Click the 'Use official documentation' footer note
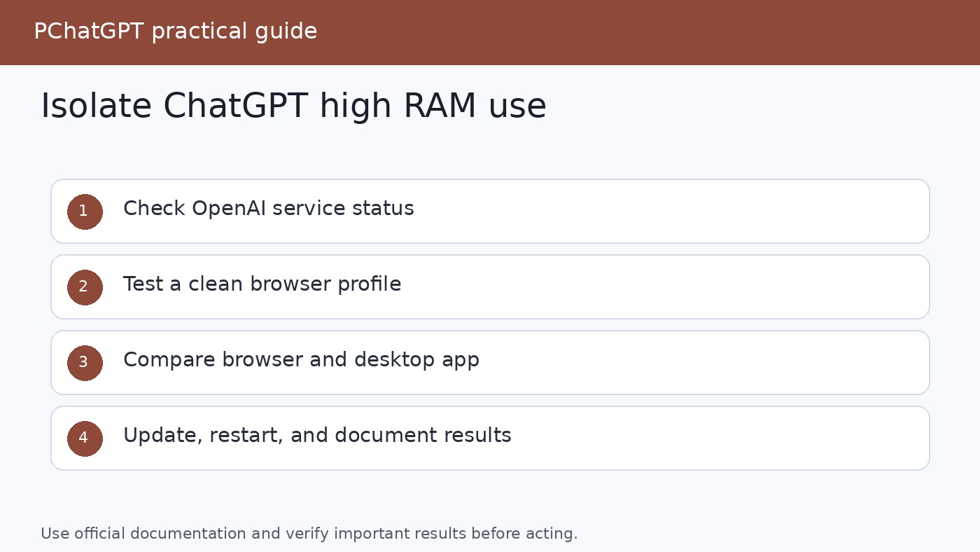 pos(309,534)
